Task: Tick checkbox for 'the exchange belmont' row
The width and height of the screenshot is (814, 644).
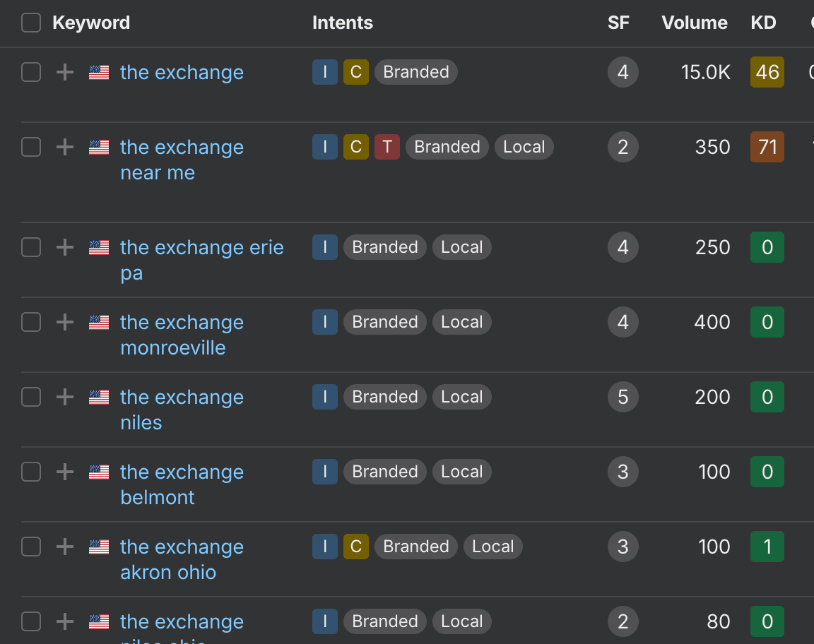Action: pos(31,472)
